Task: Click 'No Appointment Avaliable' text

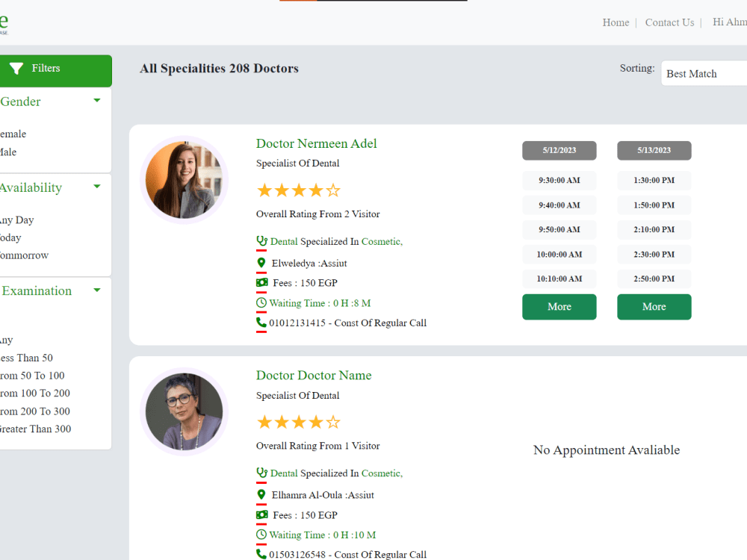Action: [x=607, y=450]
